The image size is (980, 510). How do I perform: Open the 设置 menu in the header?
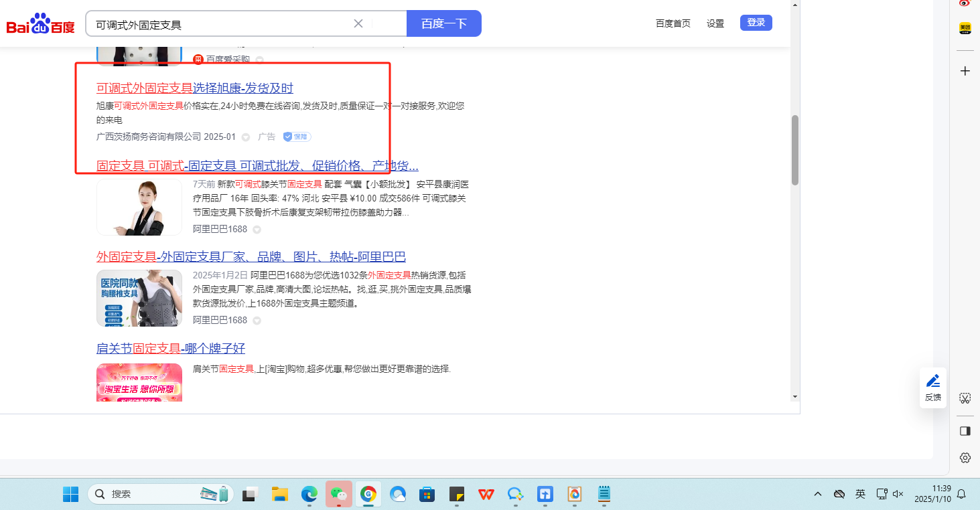click(715, 23)
